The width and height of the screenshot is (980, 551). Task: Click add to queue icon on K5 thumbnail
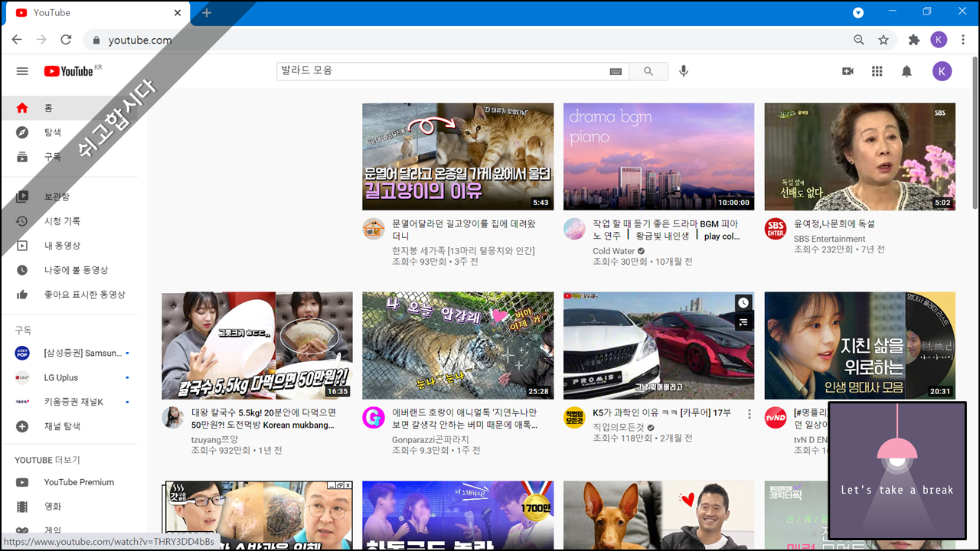pyautogui.click(x=743, y=323)
